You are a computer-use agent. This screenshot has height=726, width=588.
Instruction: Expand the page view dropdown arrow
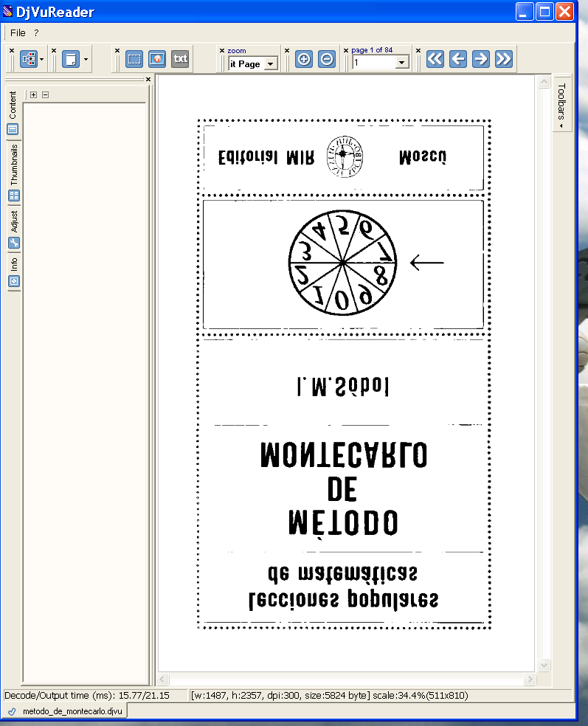click(x=86, y=59)
